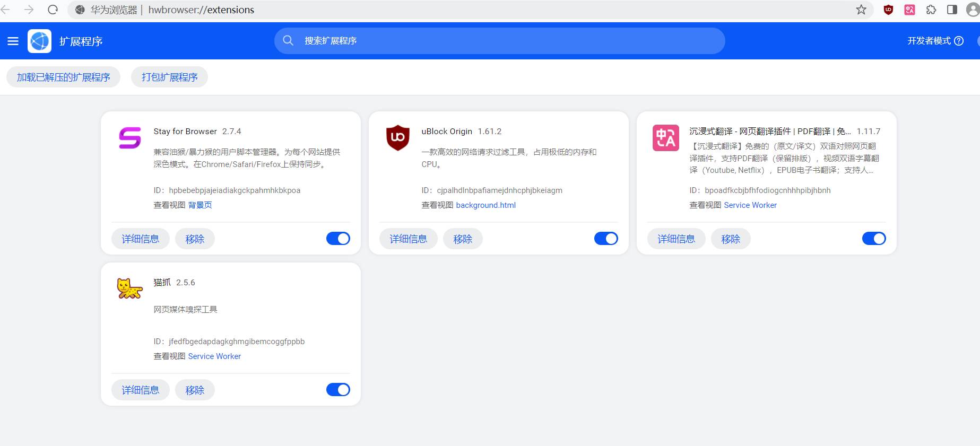Image resolution: width=980 pixels, height=446 pixels.
Task: Bookmark this page with the star icon
Action: (861, 10)
